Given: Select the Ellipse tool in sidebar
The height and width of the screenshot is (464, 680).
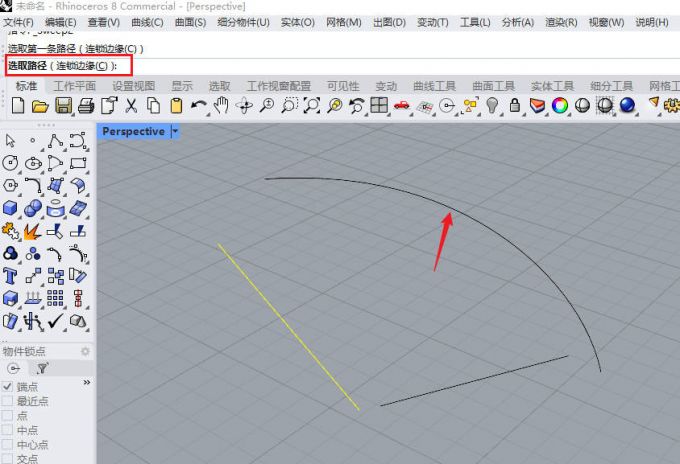Looking at the screenshot, I should coord(33,163).
